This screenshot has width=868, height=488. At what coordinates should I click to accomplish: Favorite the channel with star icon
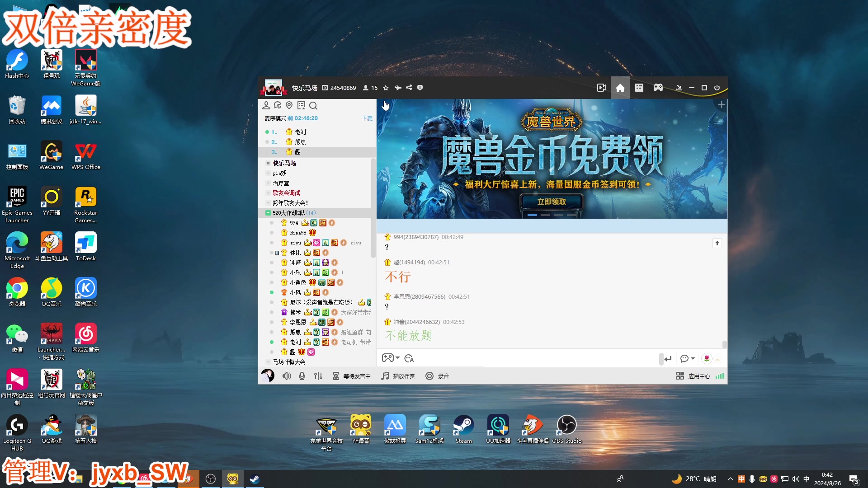pyautogui.click(x=386, y=88)
